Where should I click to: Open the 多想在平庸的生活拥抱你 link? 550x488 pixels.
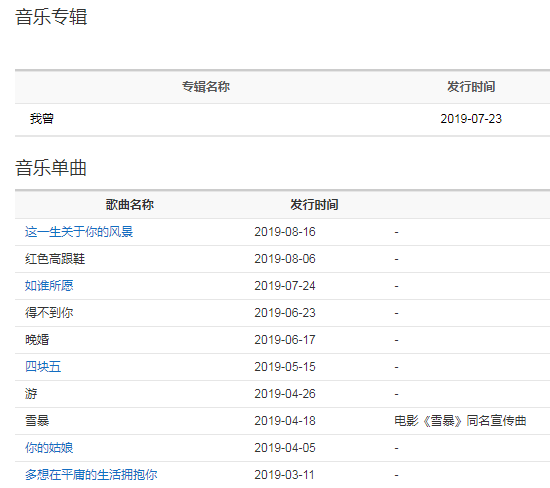point(91,475)
